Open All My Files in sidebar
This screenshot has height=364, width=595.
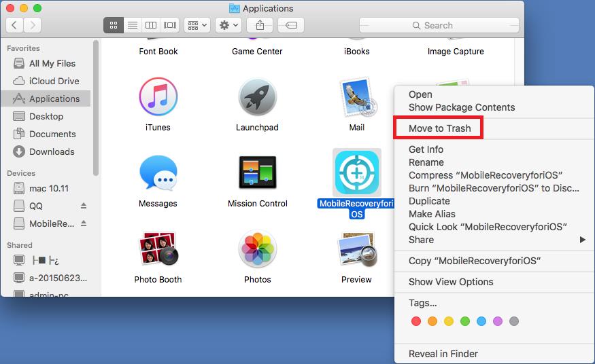[46, 63]
